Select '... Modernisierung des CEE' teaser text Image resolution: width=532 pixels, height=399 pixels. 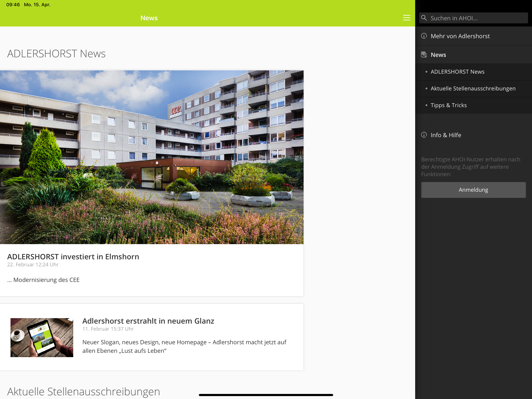tap(43, 280)
